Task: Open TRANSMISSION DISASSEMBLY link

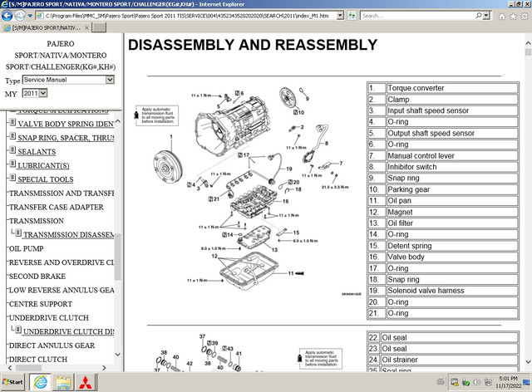Action: click(68, 235)
